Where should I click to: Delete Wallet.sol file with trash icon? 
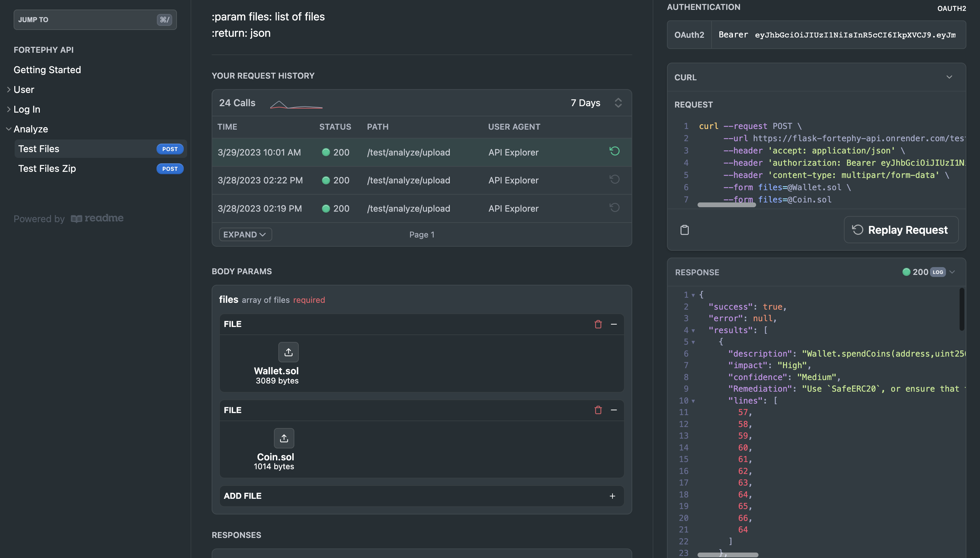tap(598, 324)
